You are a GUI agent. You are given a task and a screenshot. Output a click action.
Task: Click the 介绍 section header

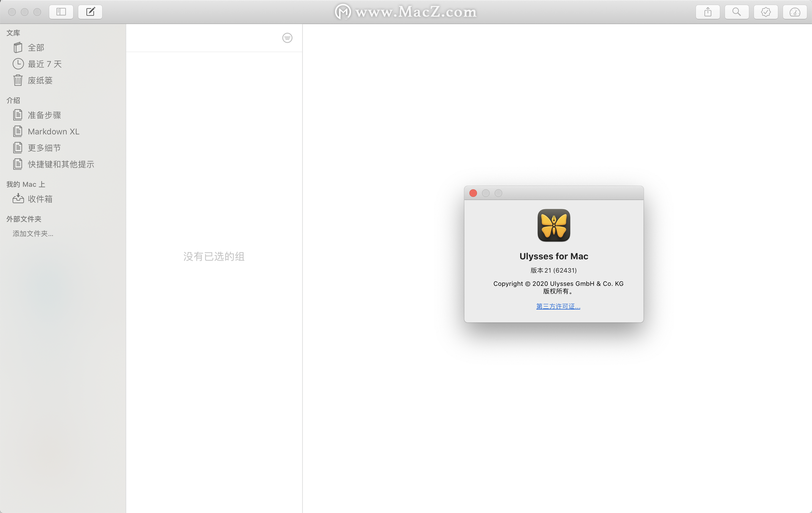point(13,100)
